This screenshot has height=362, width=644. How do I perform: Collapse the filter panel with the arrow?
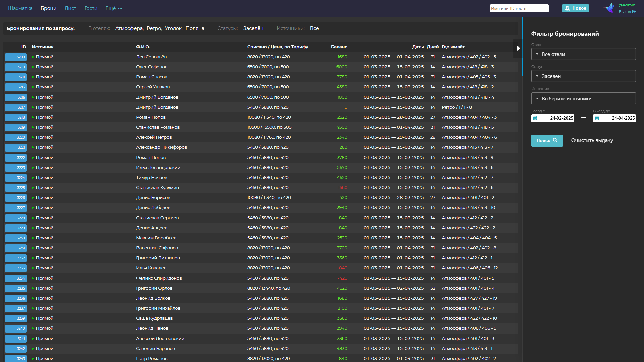pos(518,48)
